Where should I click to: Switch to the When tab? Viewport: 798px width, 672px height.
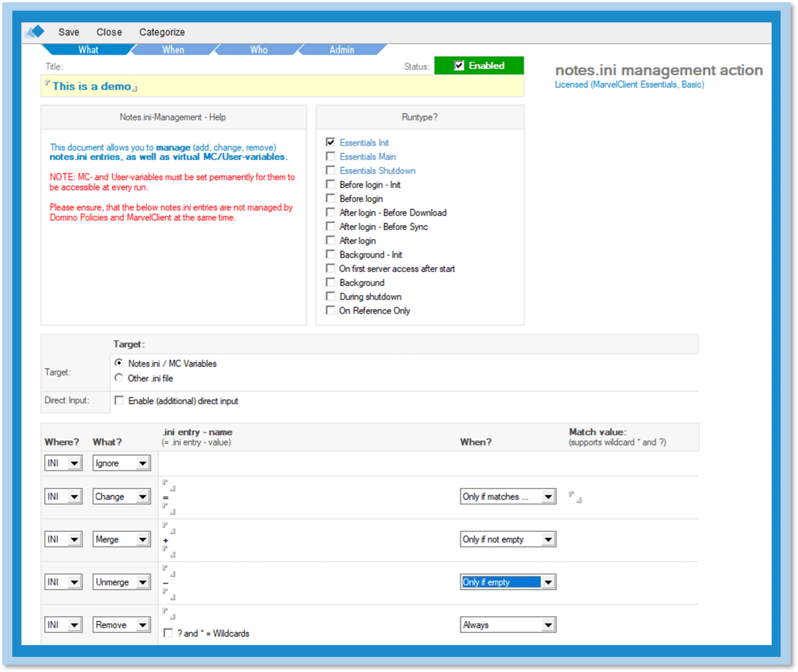pos(173,50)
